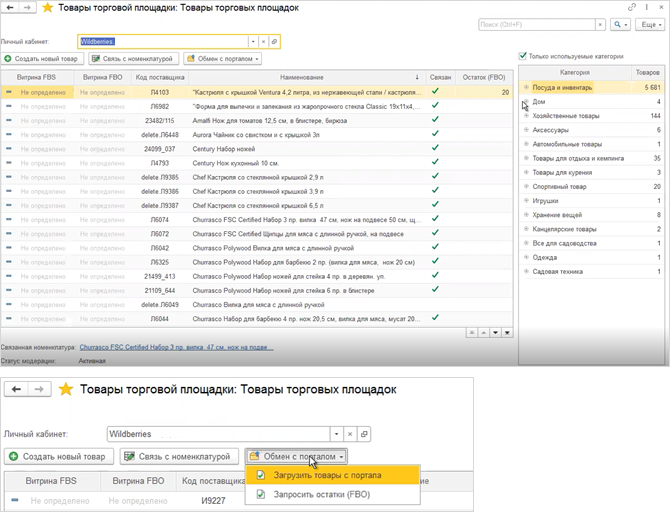Go back with the top left arrow button
The height and width of the screenshot is (512, 670).
(x=10, y=8)
